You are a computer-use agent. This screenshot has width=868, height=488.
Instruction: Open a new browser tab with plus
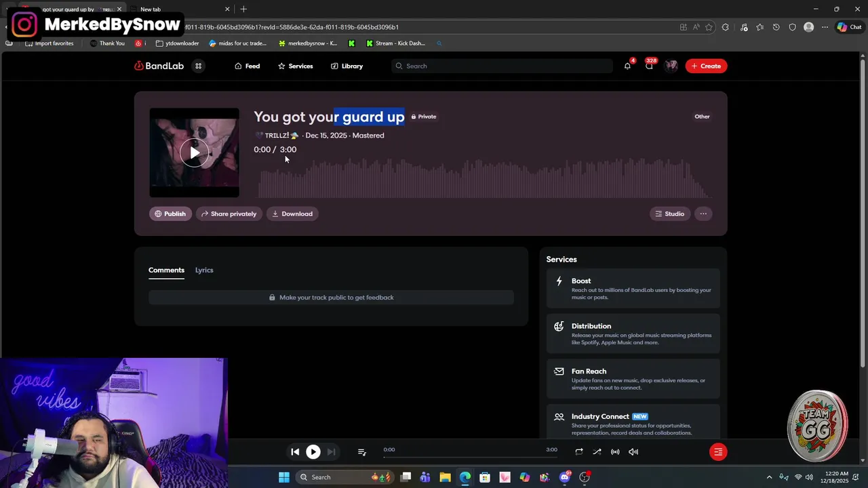pyautogui.click(x=243, y=9)
